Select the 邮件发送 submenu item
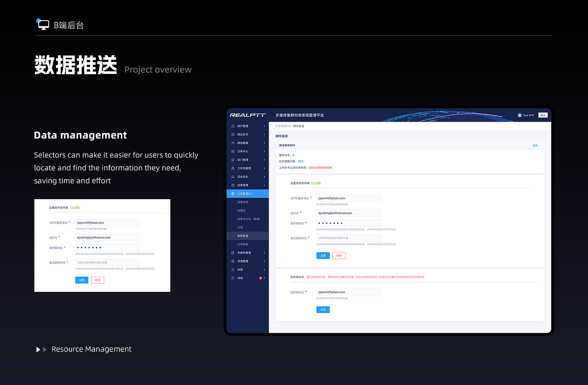This screenshot has width=588, height=385. click(x=248, y=236)
